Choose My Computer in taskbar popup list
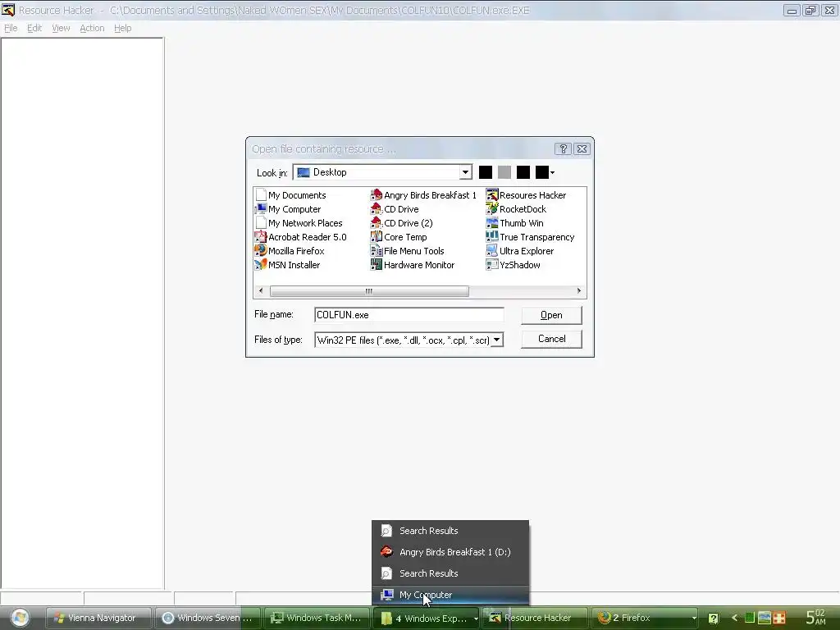This screenshot has width=840, height=630. tap(450, 595)
